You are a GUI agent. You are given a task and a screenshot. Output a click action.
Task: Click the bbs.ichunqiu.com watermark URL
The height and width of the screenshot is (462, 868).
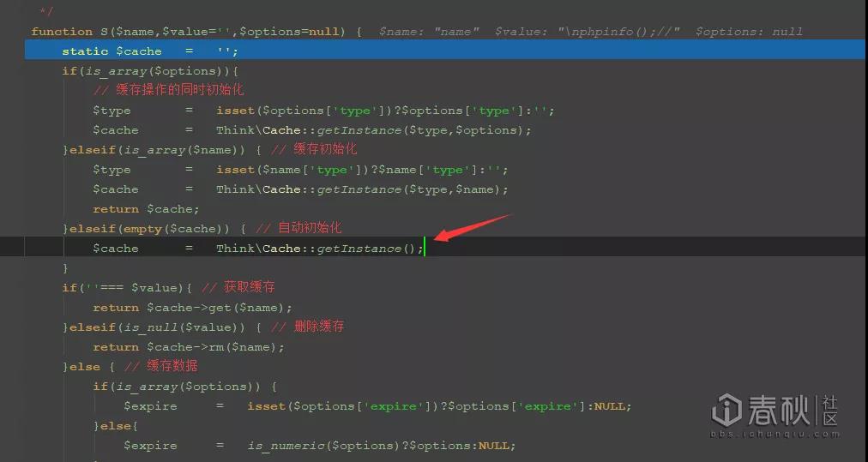[775, 435]
